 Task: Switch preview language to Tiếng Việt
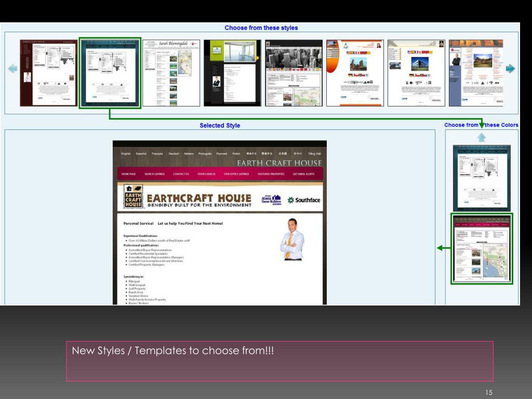[314, 154]
